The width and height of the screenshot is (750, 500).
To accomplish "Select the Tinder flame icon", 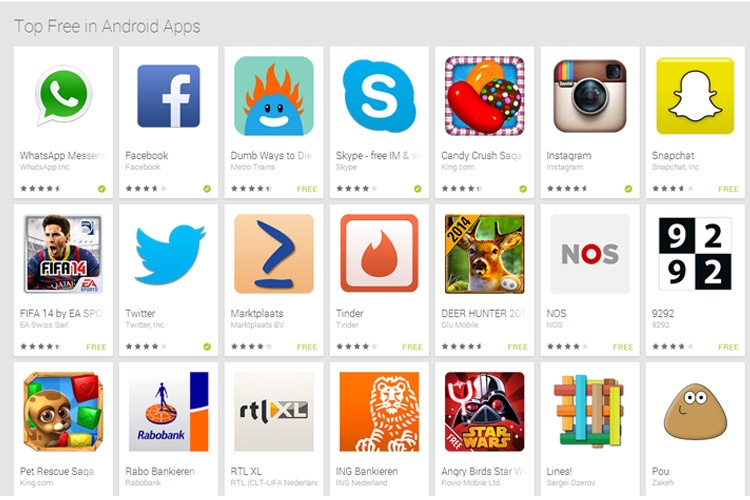I will pyautogui.click(x=379, y=254).
